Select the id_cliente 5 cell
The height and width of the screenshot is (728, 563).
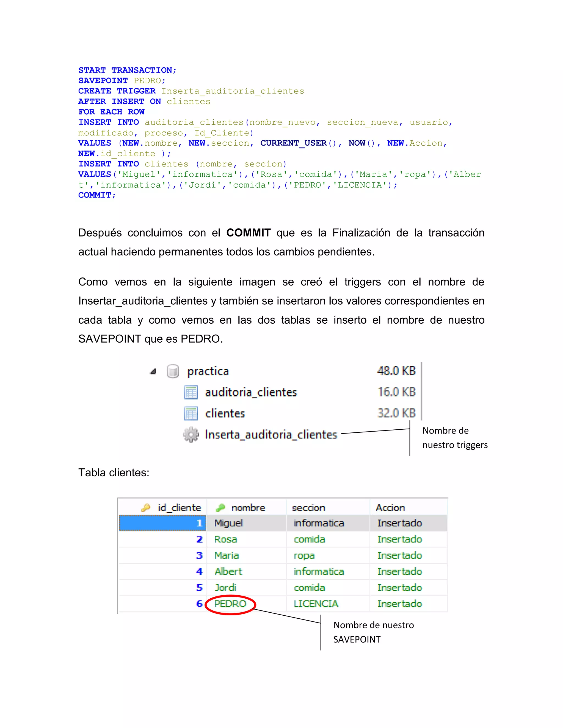tap(163, 588)
